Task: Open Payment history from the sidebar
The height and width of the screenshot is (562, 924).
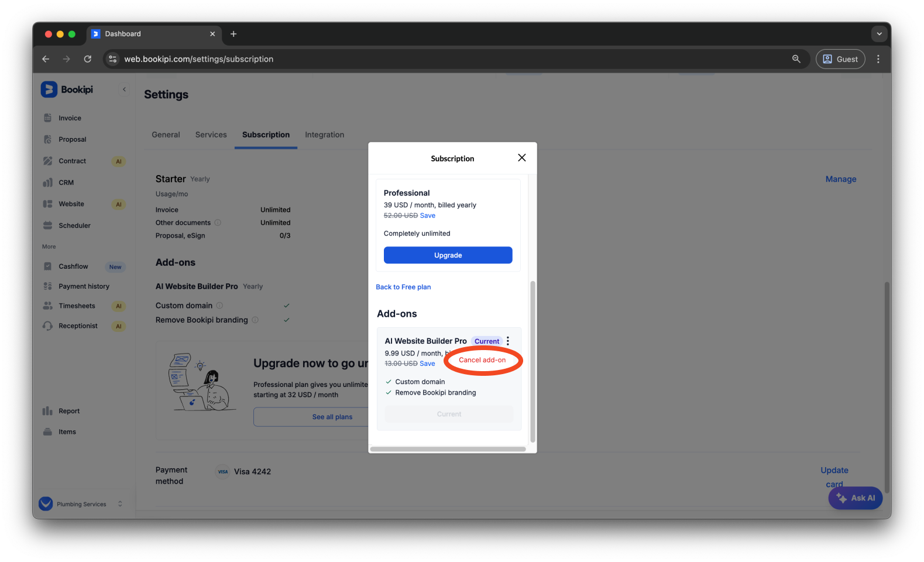Action: 84,286
